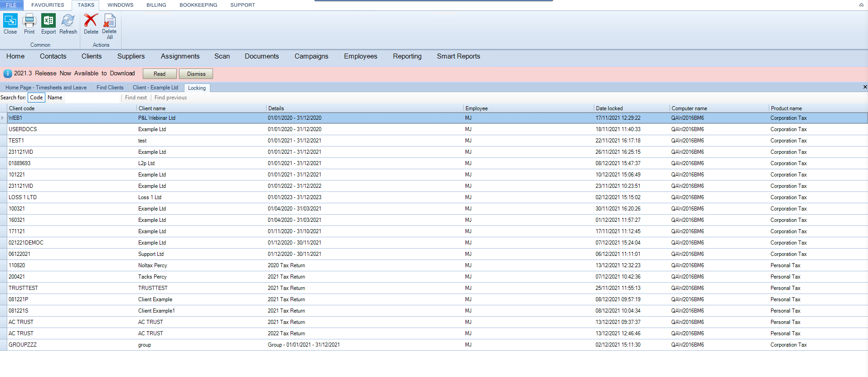Image resolution: width=868 pixels, height=377 pixels.
Task: Open Suppliers in navigation bar
Action: pyautogui.click(x=131, y=56)
